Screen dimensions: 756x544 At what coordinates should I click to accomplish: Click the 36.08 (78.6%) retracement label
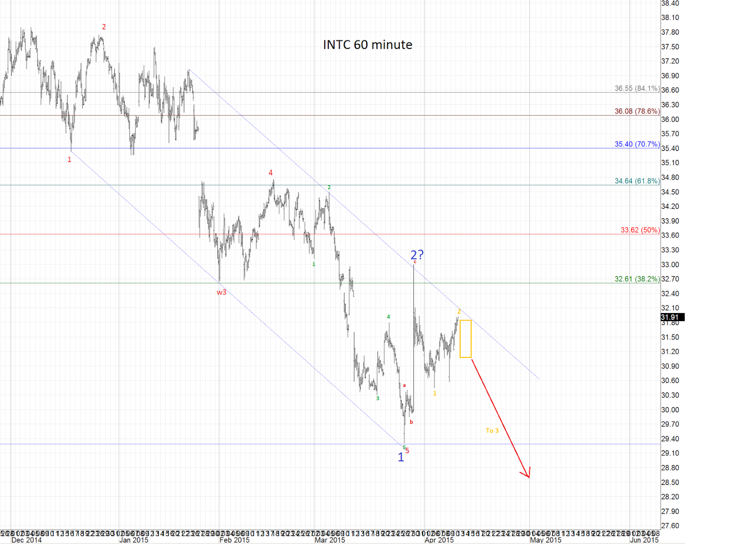click(x=636, y=112)
